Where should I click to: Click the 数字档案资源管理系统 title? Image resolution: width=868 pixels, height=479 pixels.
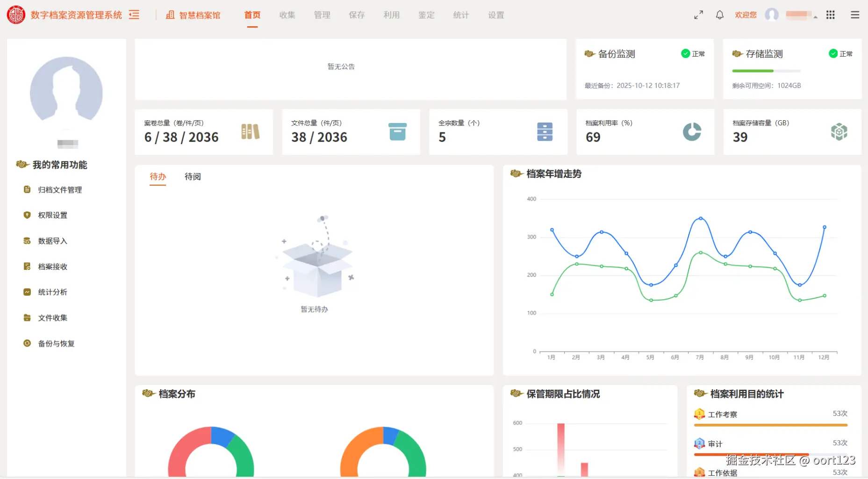pos(76,15)
